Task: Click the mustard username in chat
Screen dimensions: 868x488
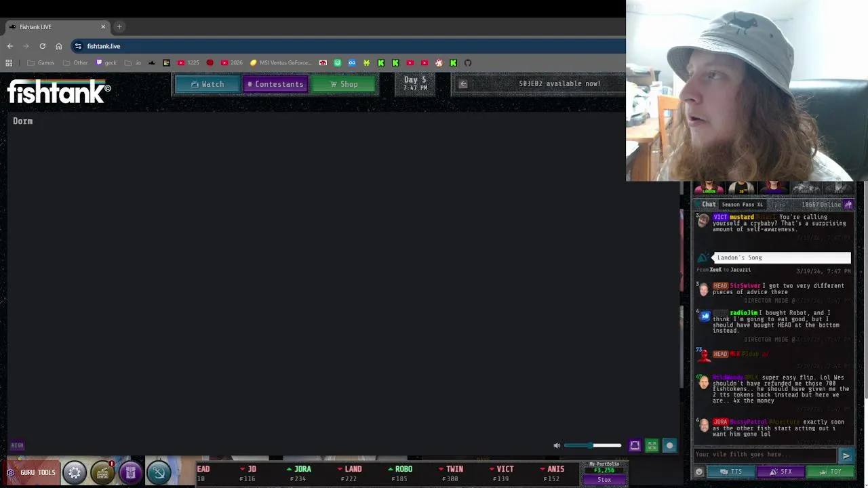Action: (741, 217)
